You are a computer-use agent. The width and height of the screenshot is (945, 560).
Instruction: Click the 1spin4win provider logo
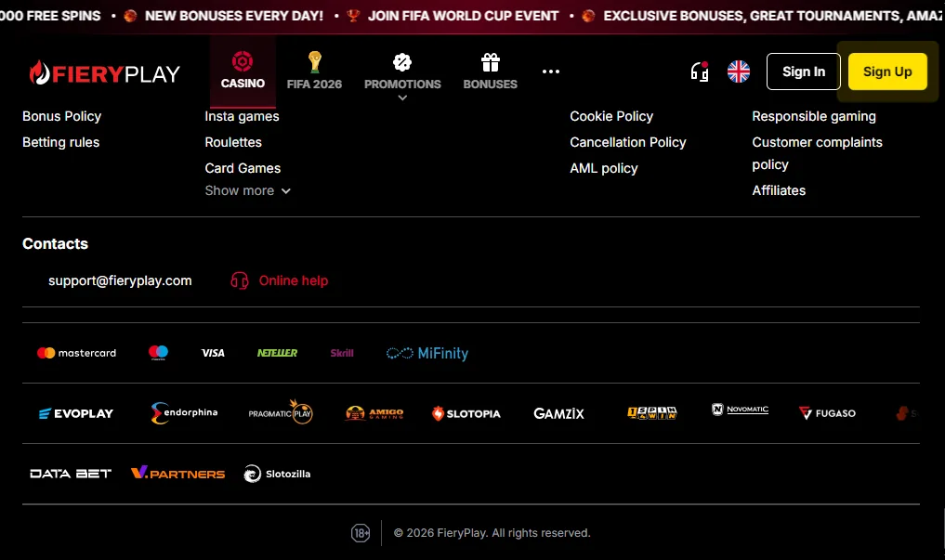point(652,413)
